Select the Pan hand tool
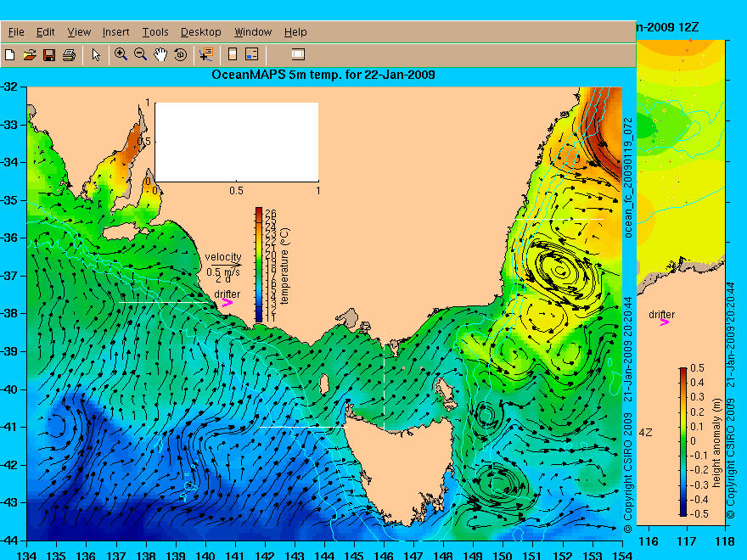 tap(160, 55)
